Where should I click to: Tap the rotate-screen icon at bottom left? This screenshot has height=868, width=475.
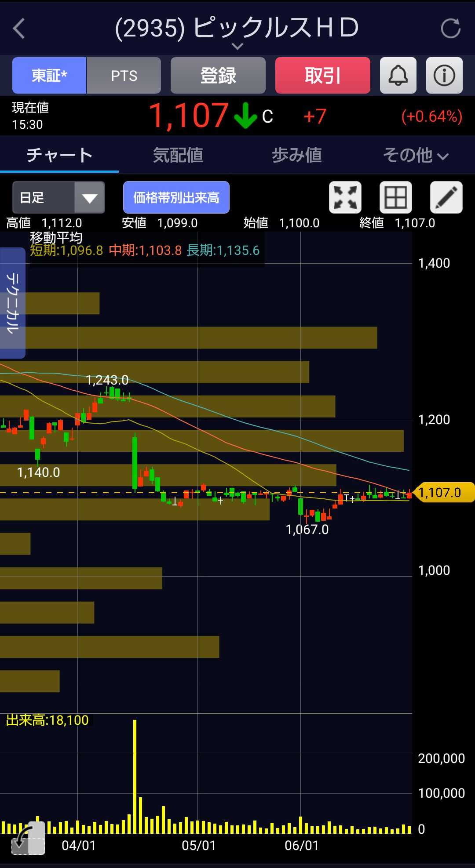pyautogui.click(x=28, y=838)
